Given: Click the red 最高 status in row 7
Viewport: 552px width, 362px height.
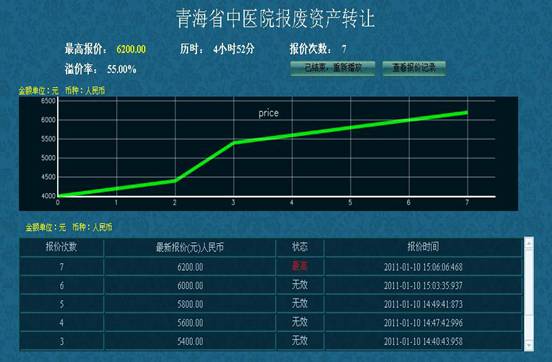Looking at the screenshot, I should click(300, 266).
